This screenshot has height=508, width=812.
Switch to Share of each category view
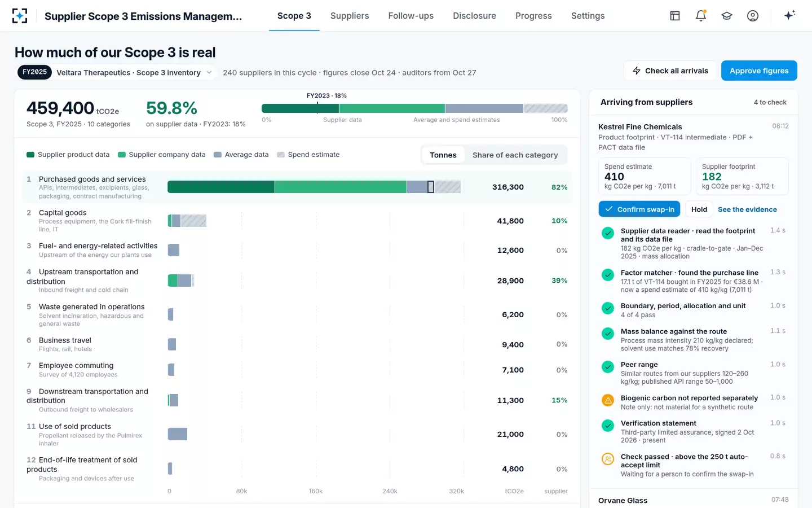[515, 155]
